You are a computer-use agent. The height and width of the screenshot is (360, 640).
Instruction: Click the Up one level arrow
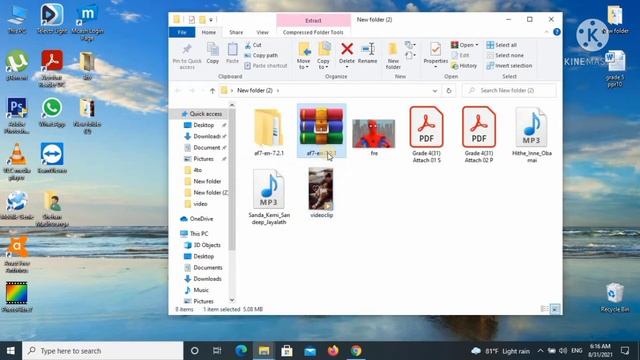pos(212,91)
